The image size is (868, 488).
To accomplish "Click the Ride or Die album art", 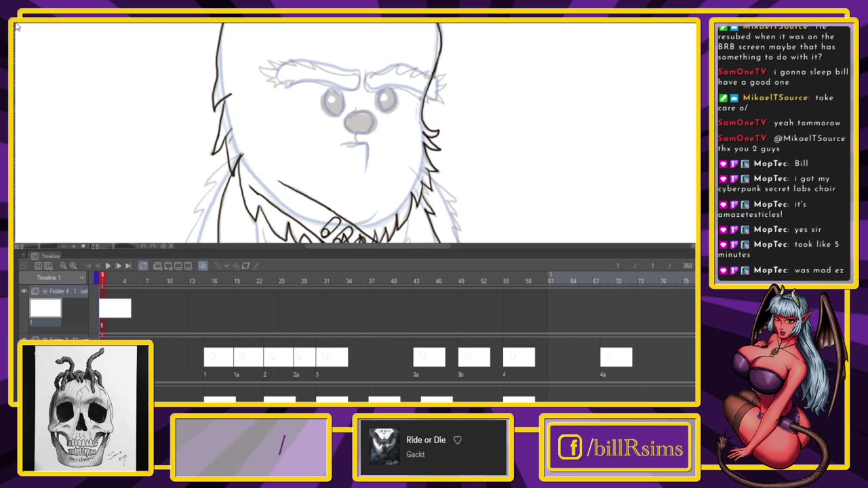I will point(383,447).
